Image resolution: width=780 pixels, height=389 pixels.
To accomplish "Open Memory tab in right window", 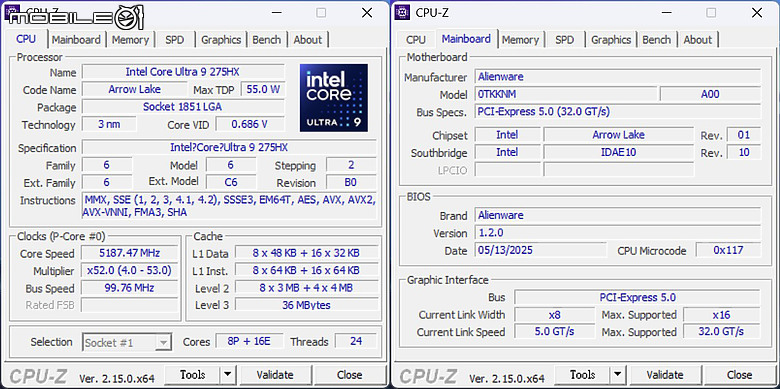I will (520, 40).
